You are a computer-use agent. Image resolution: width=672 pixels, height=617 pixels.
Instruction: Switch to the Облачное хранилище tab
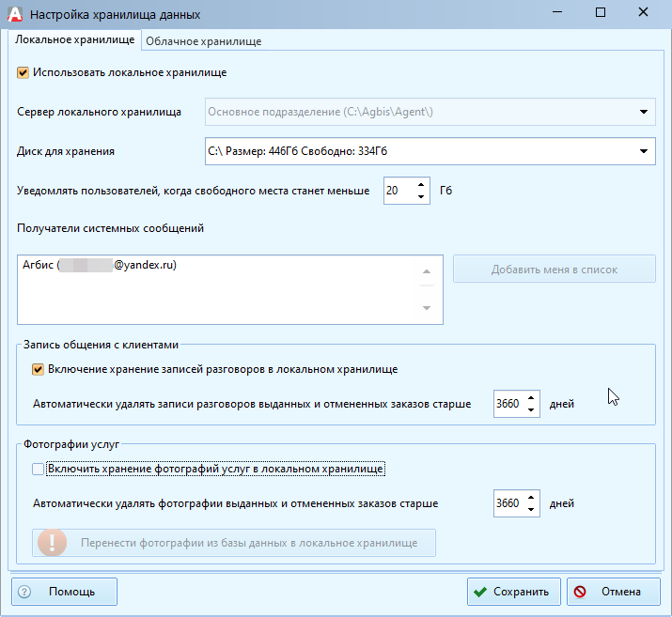coord(204,41)
